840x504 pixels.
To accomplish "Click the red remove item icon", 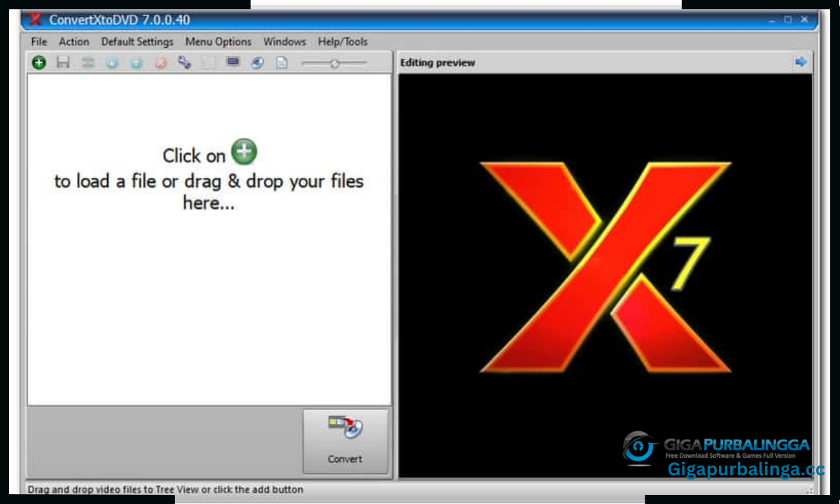I will pyautogui.click(x=161, y=63).
